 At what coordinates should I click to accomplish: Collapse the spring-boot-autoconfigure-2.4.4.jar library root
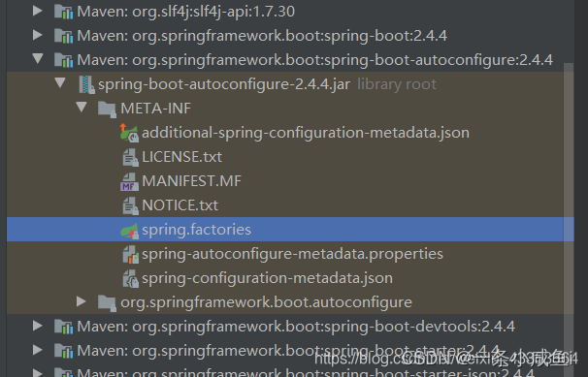pyautogui.click(x=60, y=83)
